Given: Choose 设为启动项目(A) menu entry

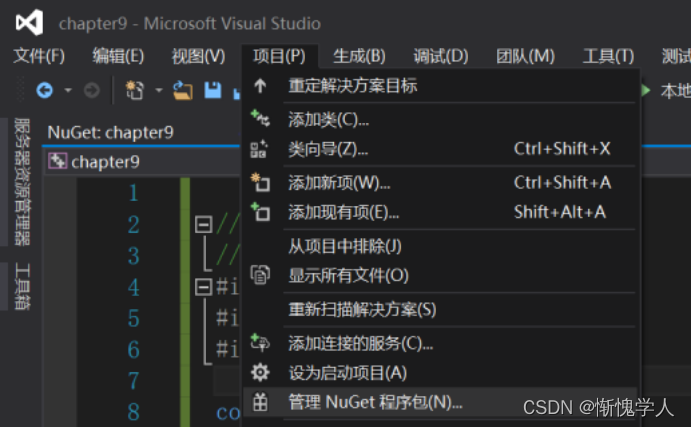Looking at the screenshot, I should [x=440, y=373].
